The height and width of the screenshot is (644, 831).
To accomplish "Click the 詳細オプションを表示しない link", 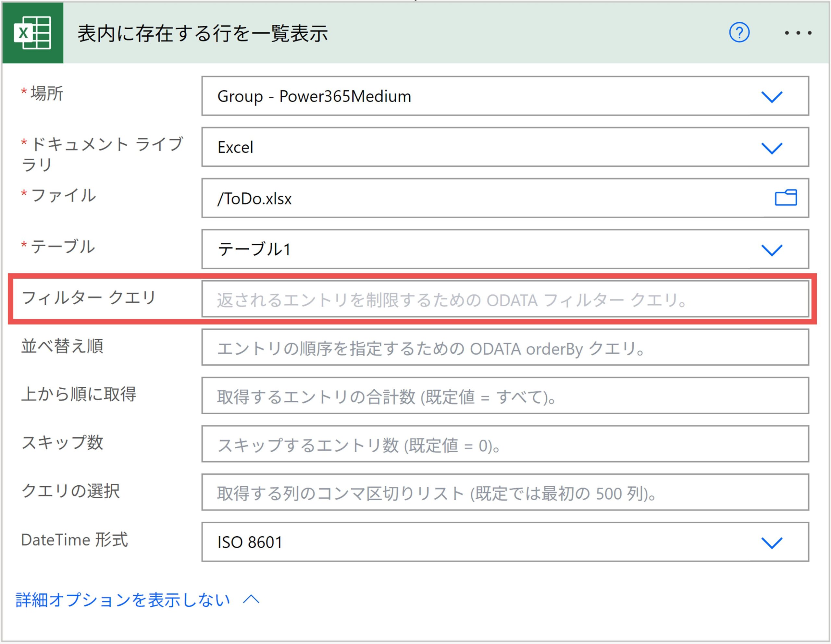I will click(x=122, y=600).
